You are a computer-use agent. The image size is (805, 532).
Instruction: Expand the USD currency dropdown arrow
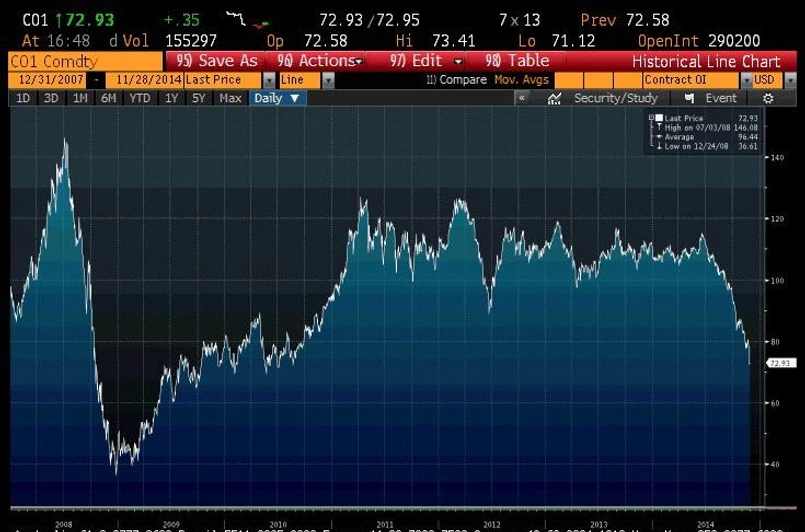pyautogui.click(x=790, y=81)
